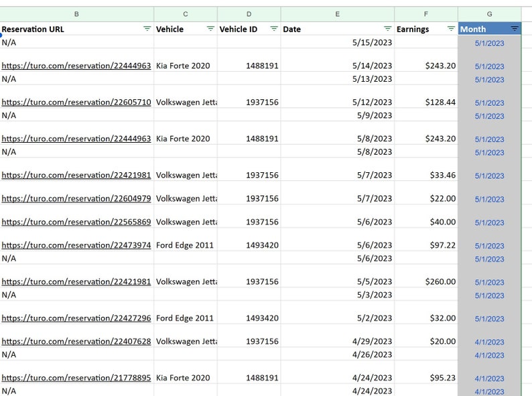Screen dimensions: 532x396
Task: Open the Reservation URL column filter
Action: point(147,29)
